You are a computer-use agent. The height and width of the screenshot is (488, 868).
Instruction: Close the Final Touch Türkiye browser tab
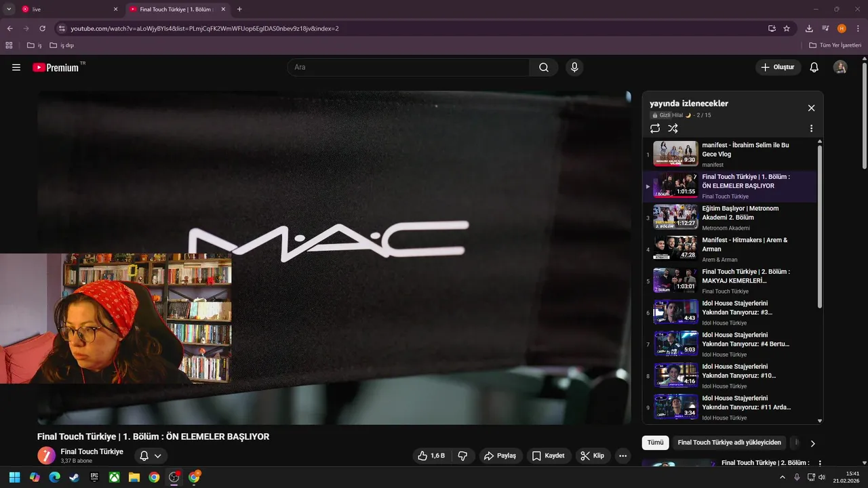pos(223,9)
